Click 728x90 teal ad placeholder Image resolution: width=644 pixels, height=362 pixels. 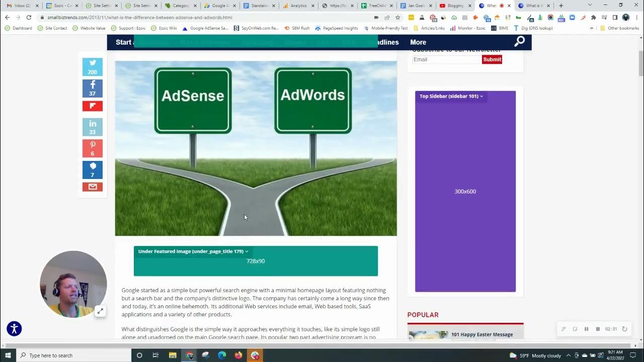coord(256,261)
